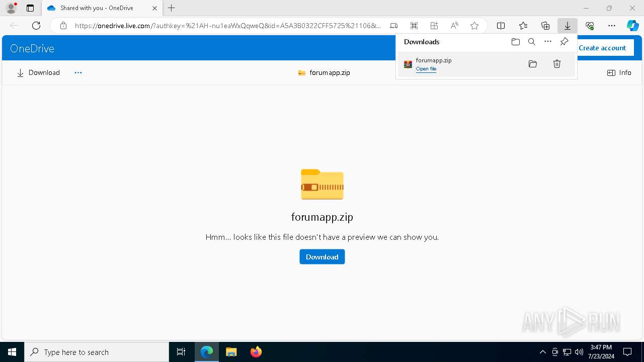Click the browser back arrow
This screenshot has width=644, height=362.
[x=14, y=26]
